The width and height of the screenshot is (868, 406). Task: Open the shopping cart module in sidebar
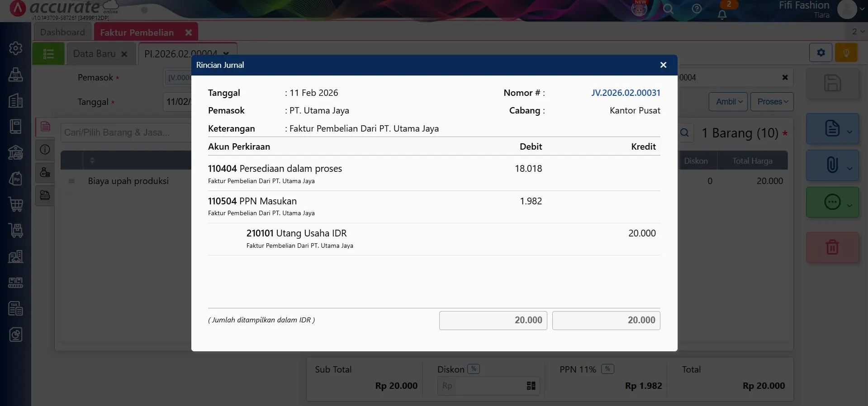coord(16,204)
